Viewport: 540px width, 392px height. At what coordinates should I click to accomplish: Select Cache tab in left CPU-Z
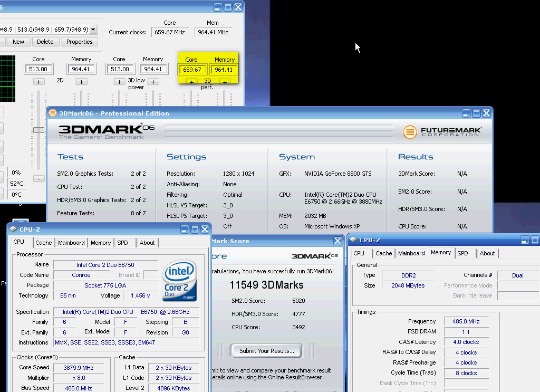coord(44,243)
